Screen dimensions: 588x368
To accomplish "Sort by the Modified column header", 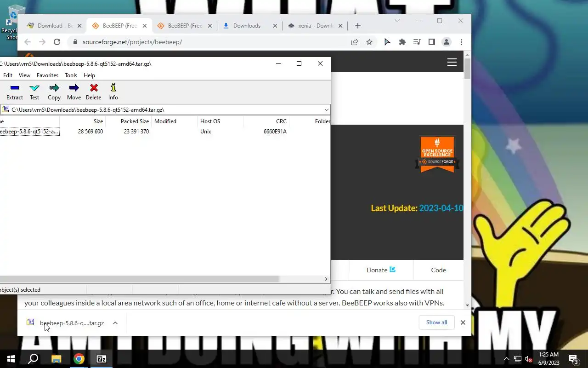I will (174, 121).
